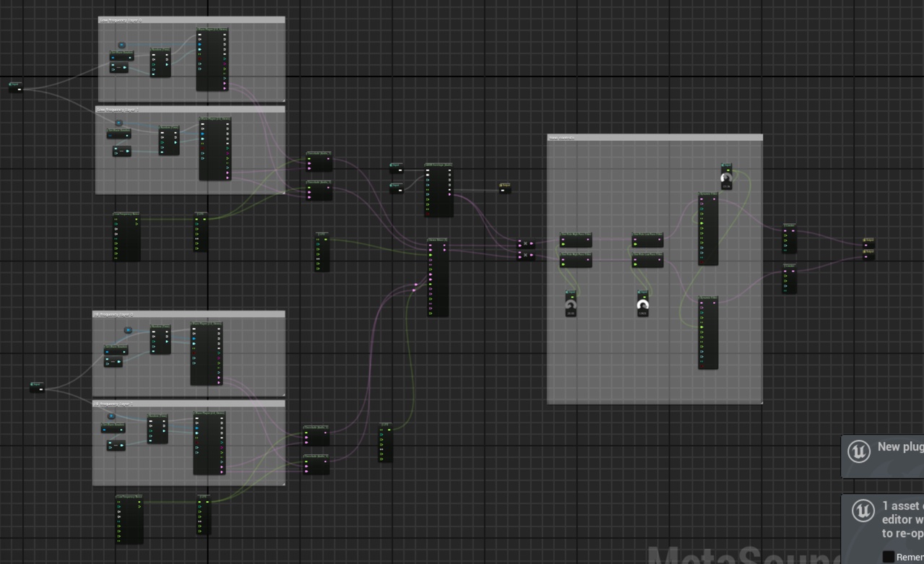Select the Low Frequency Layer 0 comment header
Screen dimensions: 924x564
[191, 19]
